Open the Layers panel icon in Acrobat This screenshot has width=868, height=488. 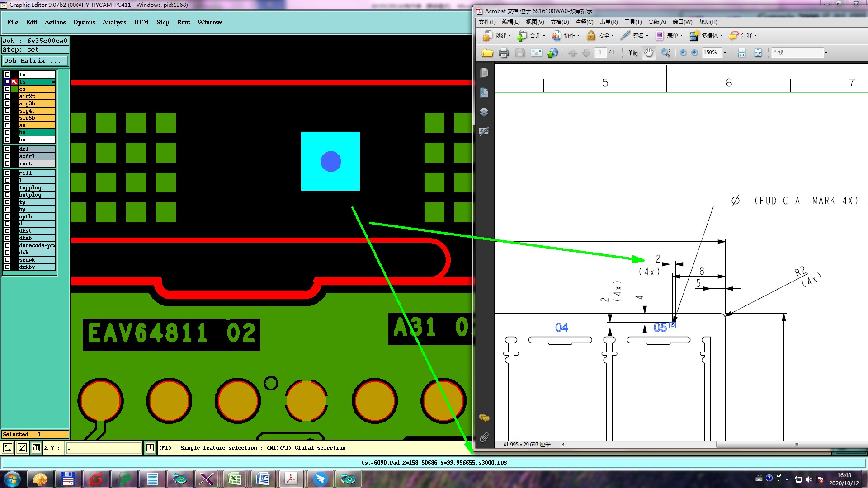click(484, 112)
